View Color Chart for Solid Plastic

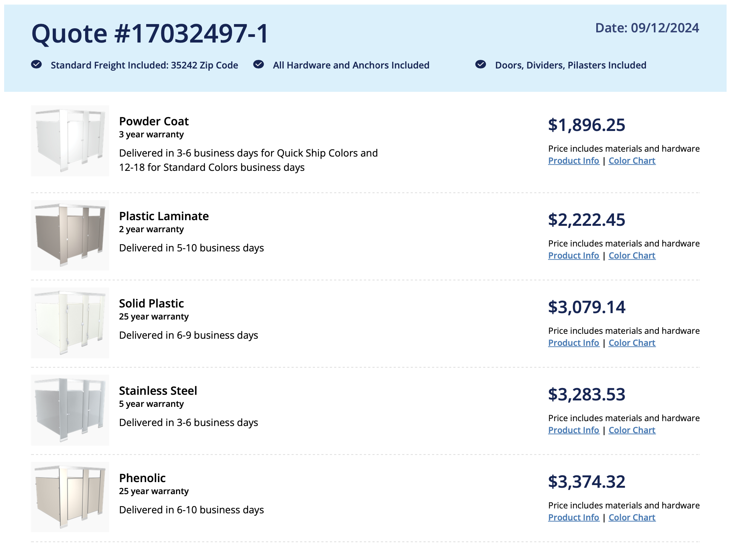click(632, 343)
